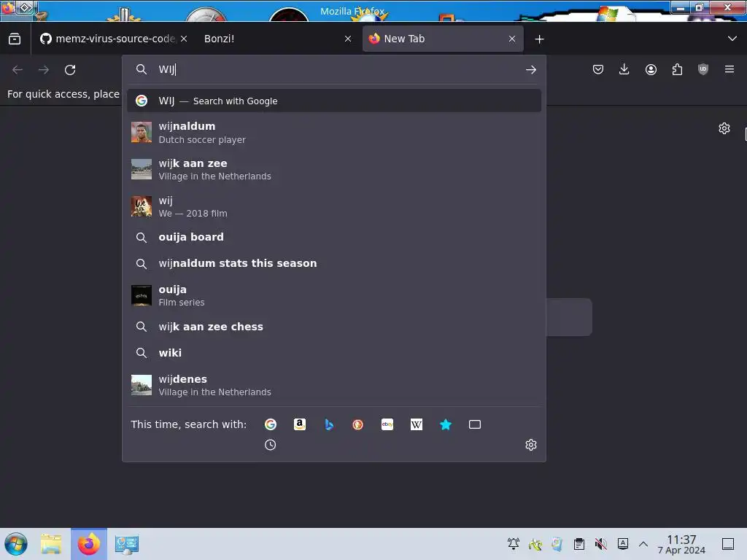Open search settings gear in the dropdown
Screen dimensions: 747x560
(531, 445)
